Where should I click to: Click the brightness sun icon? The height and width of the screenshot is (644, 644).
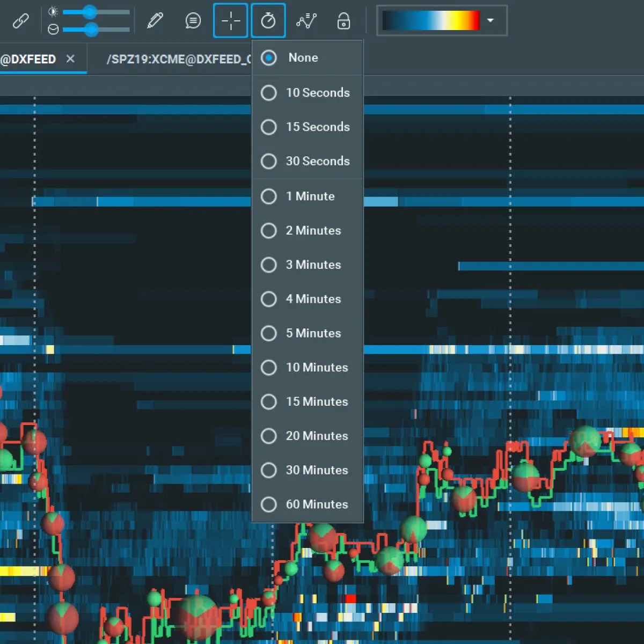(53, 11)
